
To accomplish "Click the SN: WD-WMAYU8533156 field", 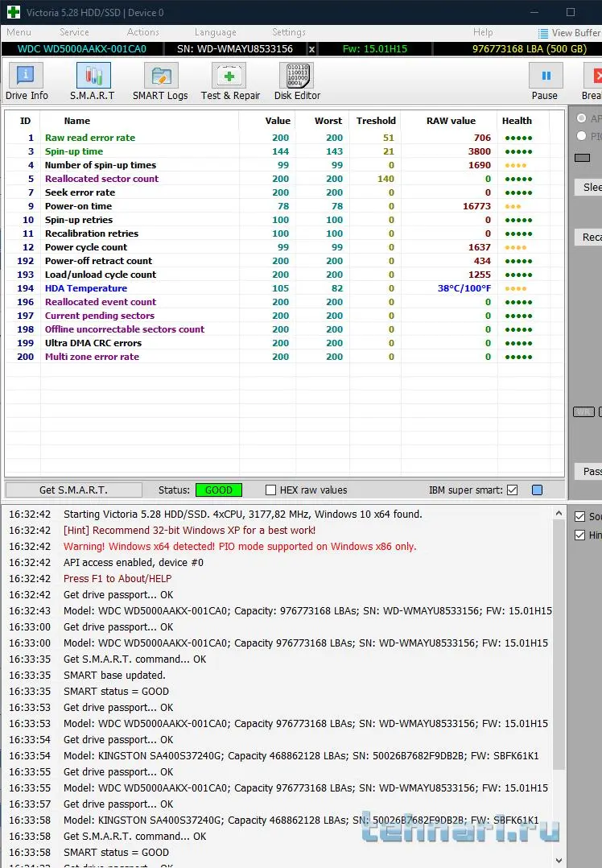I will tap(235, 49).
